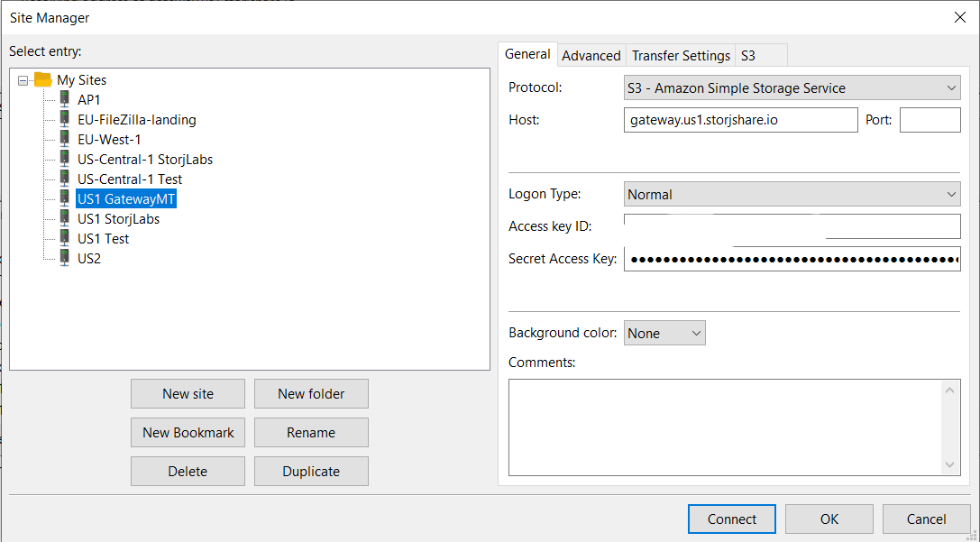
Task: Switch to the Advanced tab
Action: point(591,56)
